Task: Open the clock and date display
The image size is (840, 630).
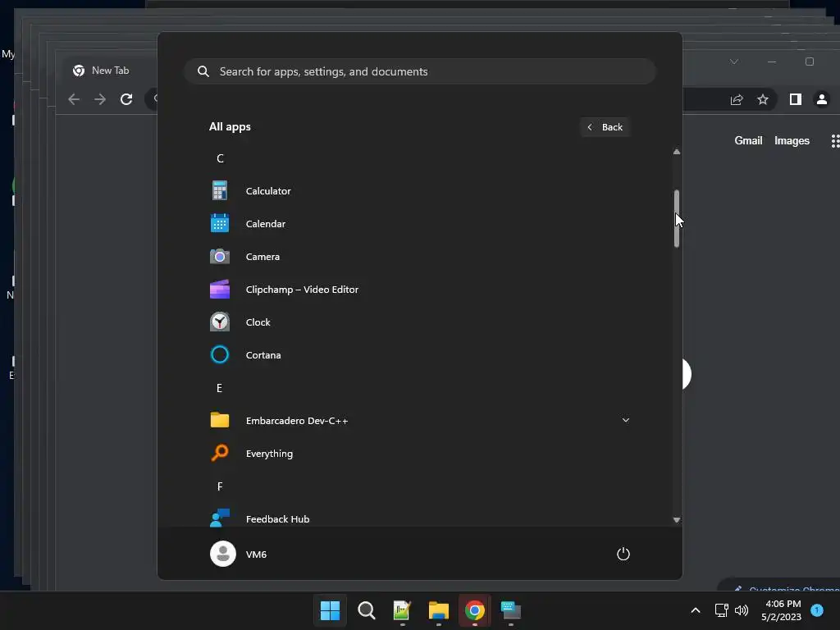Action: pyautogui.click(x=782, y=610)
